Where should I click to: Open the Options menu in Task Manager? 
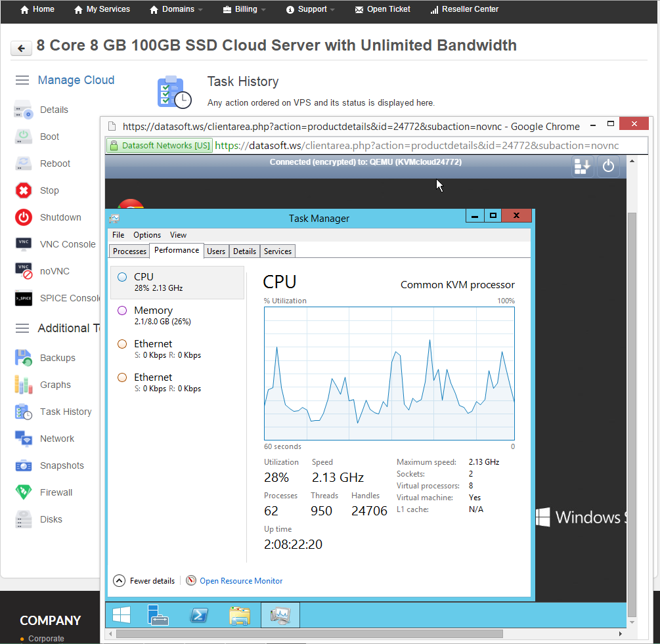(147, 234)
